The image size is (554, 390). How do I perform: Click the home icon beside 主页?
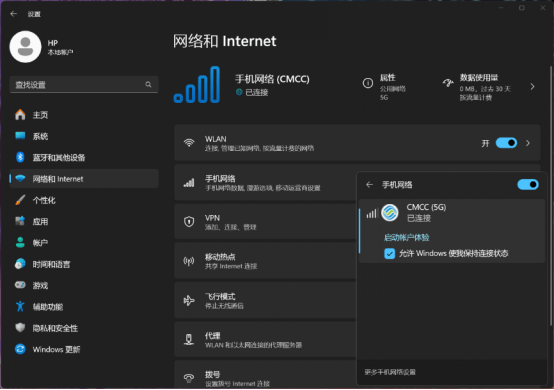pyautogui.click(x=20, y=115)
